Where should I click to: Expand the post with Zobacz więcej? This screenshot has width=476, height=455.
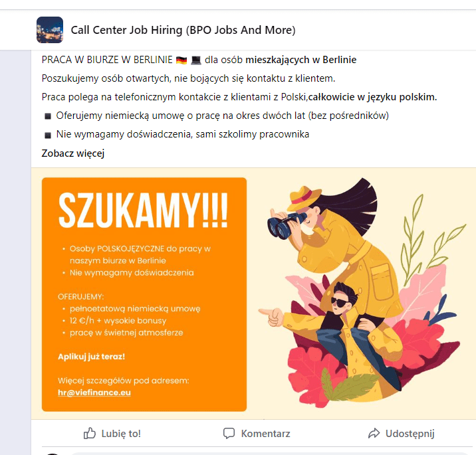(73, 153)
